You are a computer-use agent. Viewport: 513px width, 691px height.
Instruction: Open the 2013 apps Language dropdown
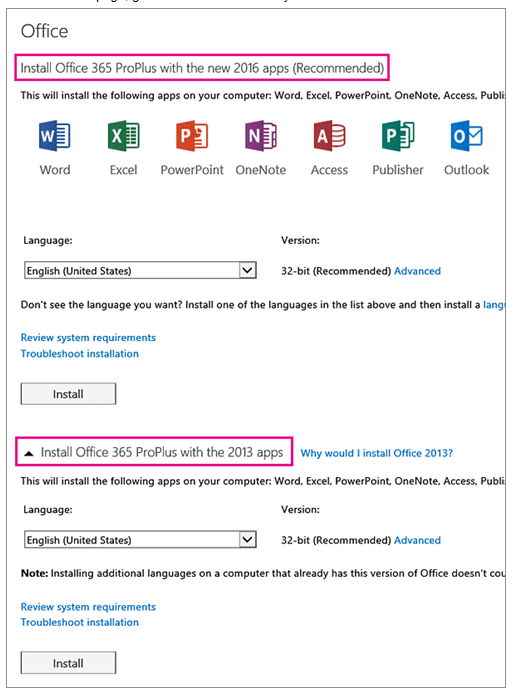tap(141, 539)
